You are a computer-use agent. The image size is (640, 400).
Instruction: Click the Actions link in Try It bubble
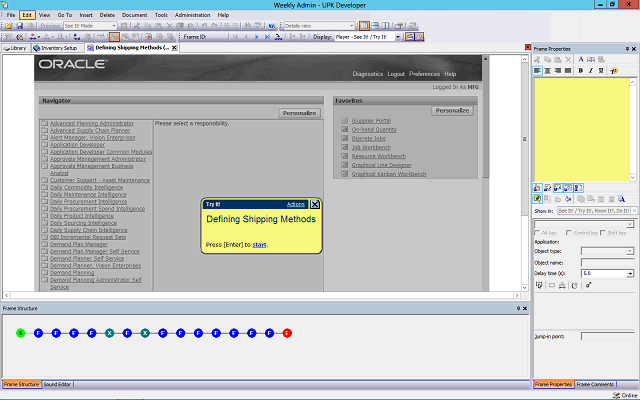pyautogui.click(x=296, y=204)
